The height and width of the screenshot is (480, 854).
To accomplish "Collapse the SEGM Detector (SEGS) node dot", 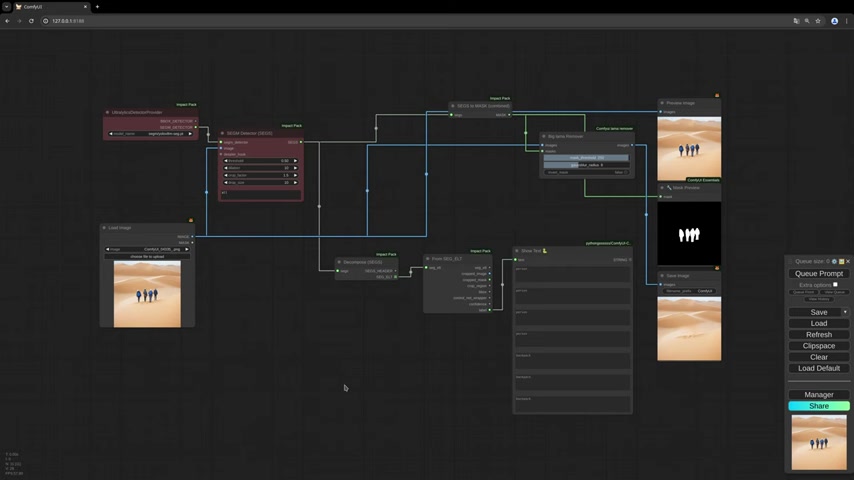I will tap(223, 133).
